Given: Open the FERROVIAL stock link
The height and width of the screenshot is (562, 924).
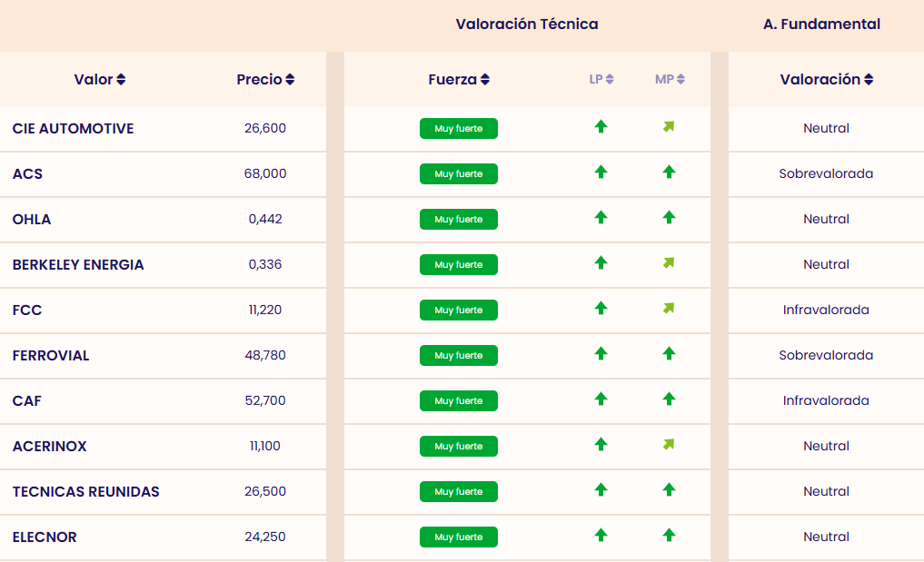Looking at the screenshot, I should 51,356.
